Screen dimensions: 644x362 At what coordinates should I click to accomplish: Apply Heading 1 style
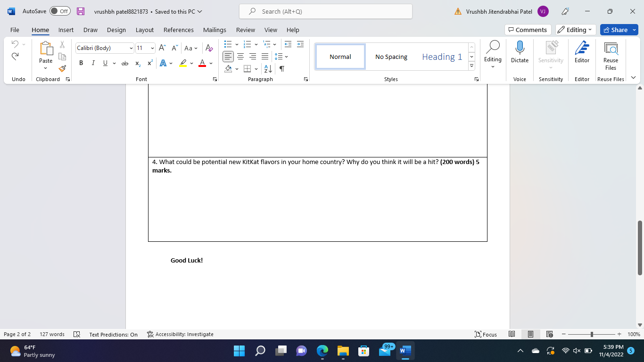coord(442,57)
